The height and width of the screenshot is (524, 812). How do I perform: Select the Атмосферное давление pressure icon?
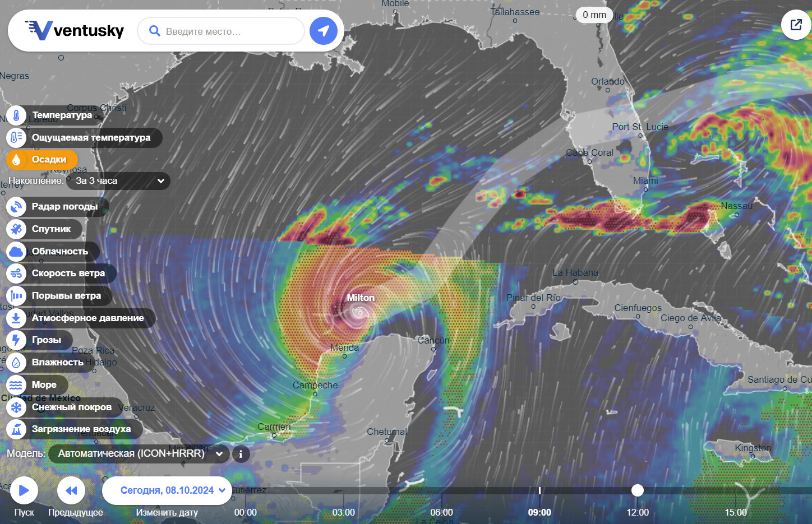16,318
